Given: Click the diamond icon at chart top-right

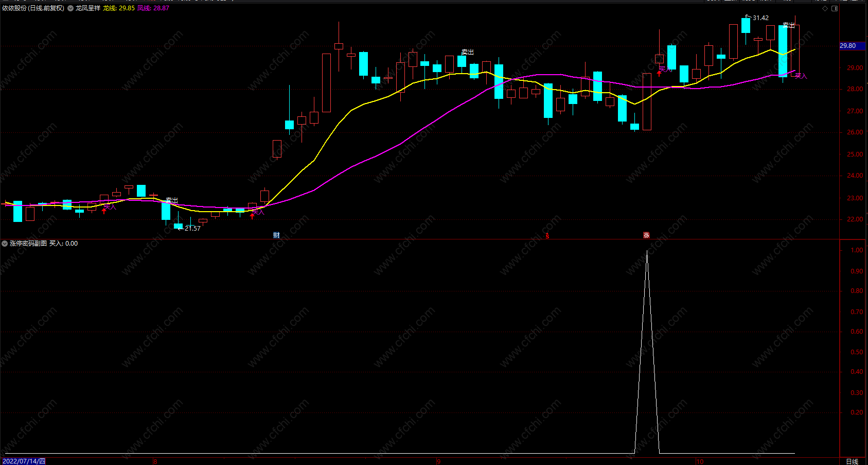Looking at the screenshot, I should pyautogui.click(x=825, y=8).
